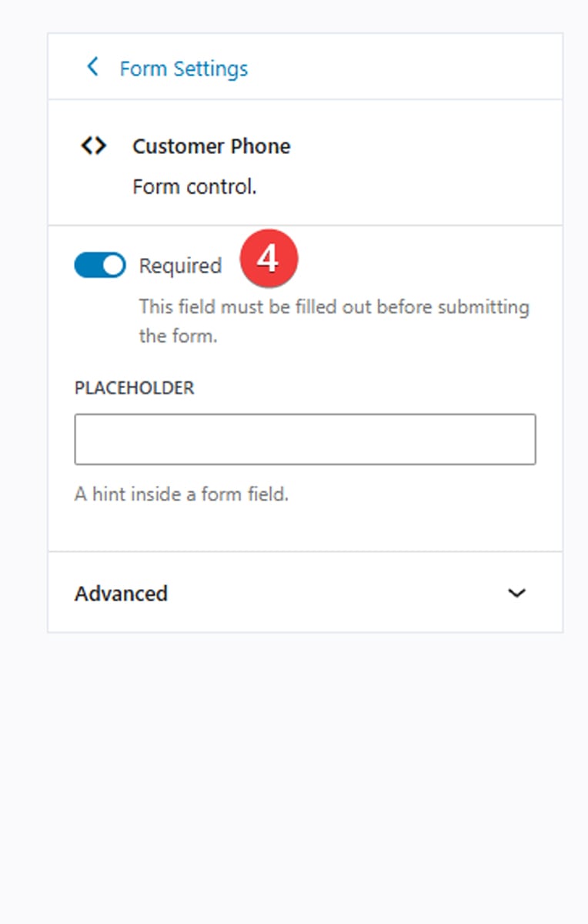The height and width of the screenshot is (924, 588).
Task: Click the PLACEHOLDER field label
Action: (134, 388)
